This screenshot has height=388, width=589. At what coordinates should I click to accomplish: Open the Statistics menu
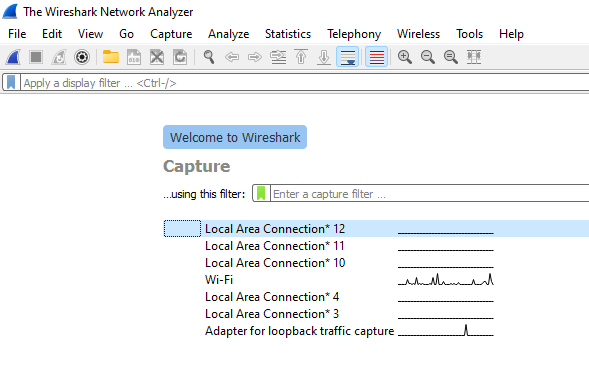point(288,34)
